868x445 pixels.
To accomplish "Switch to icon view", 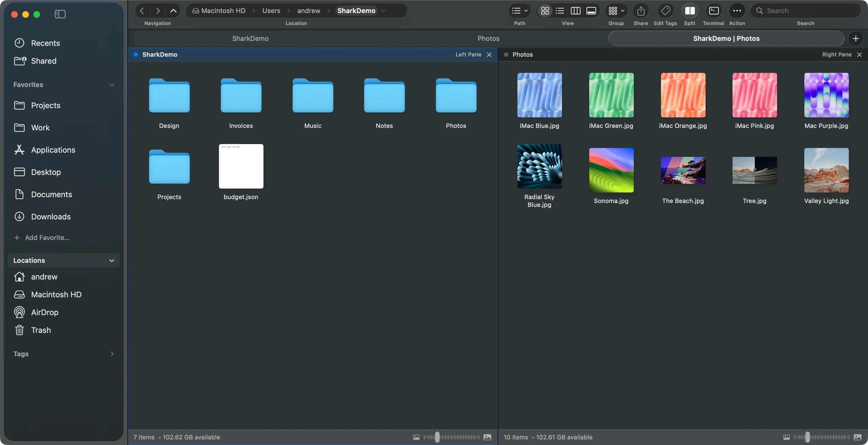I will (545, 11).
